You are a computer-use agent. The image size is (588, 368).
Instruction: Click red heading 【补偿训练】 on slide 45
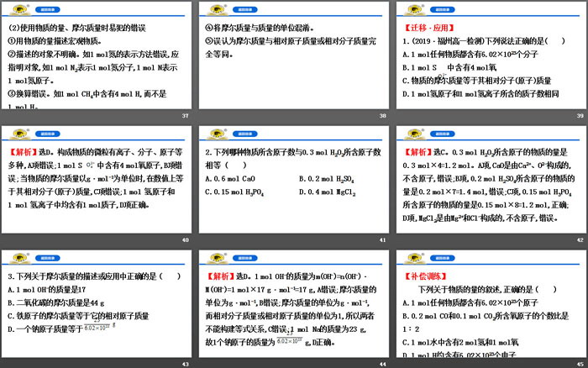(425, 276)
